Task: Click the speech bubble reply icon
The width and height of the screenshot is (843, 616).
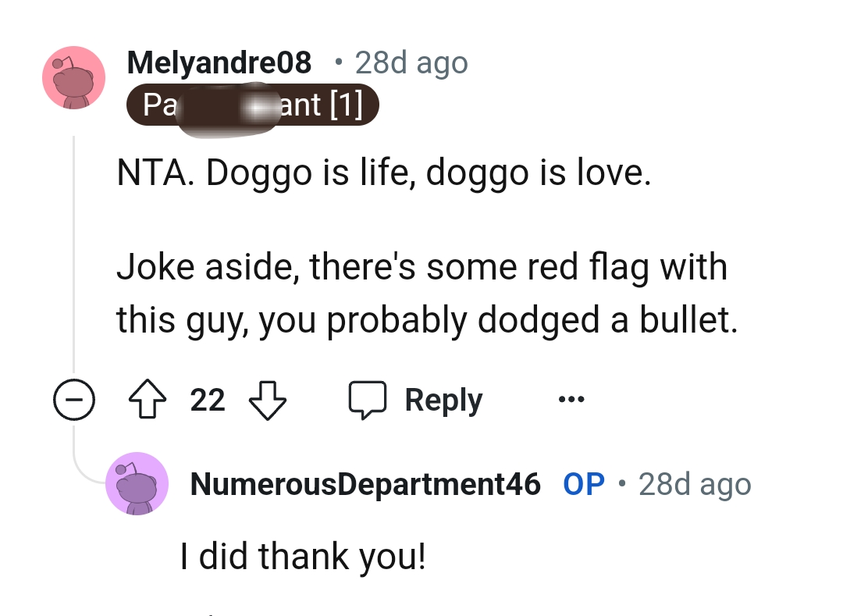Action: click(x=367, y=399)
